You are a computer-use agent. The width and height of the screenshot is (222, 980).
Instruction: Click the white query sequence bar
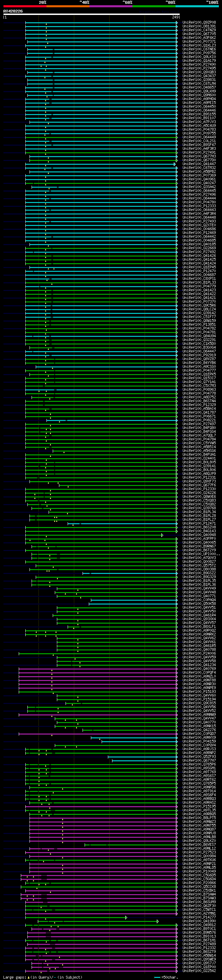click(91, 15)
